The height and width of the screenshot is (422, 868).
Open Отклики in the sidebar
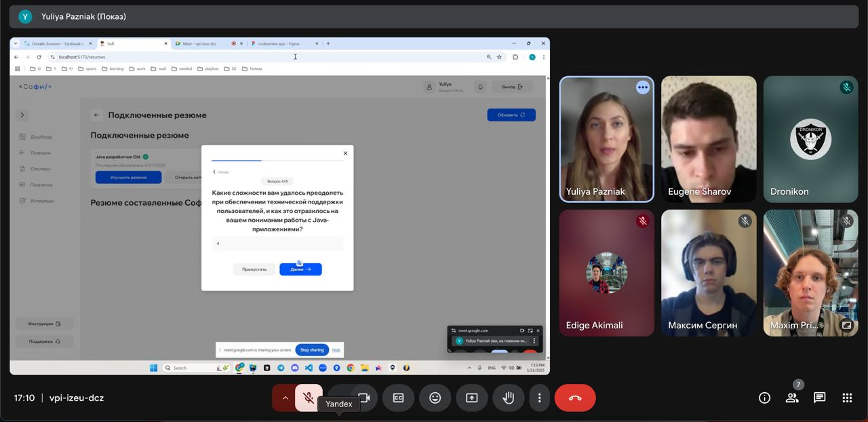[x=35, y=169]
